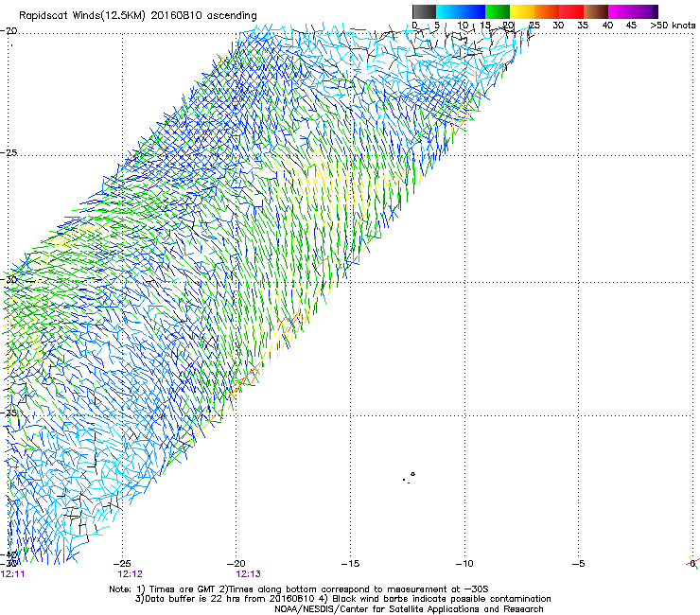Click the note line beginning 'Note: 1) Times are GMT'

299,589
